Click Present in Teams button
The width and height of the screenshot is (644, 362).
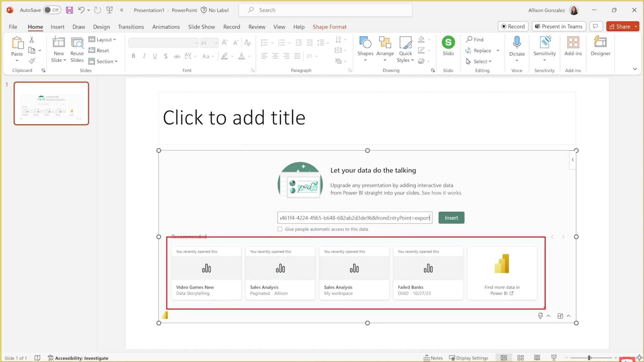pos(559,26)
